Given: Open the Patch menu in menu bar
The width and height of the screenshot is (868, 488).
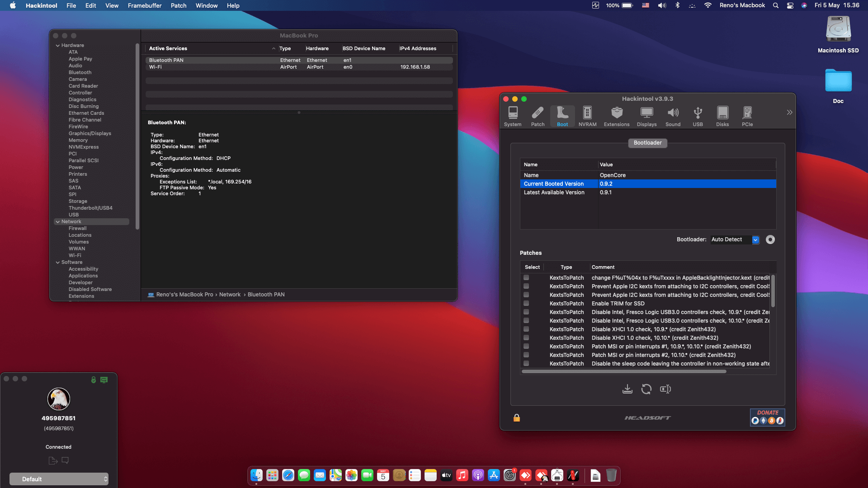Looking at the screenshot, I should [178, 5].
